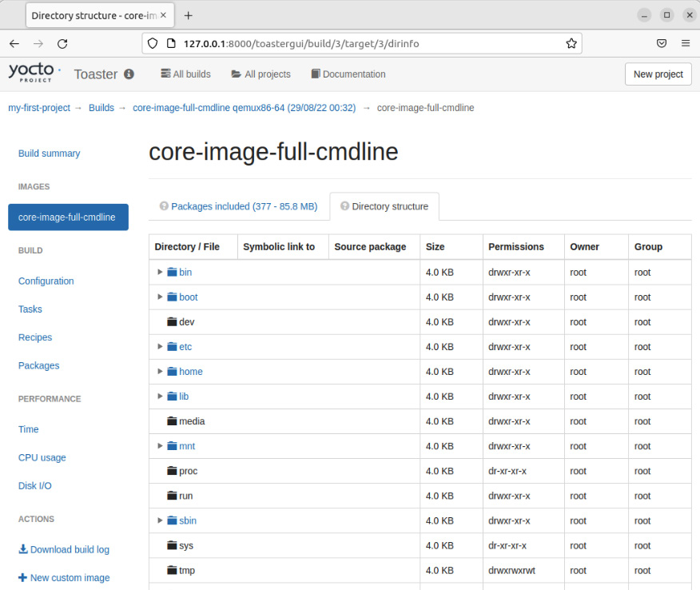
Task: Click the mnt folder icon
Action: click(172, 446)
